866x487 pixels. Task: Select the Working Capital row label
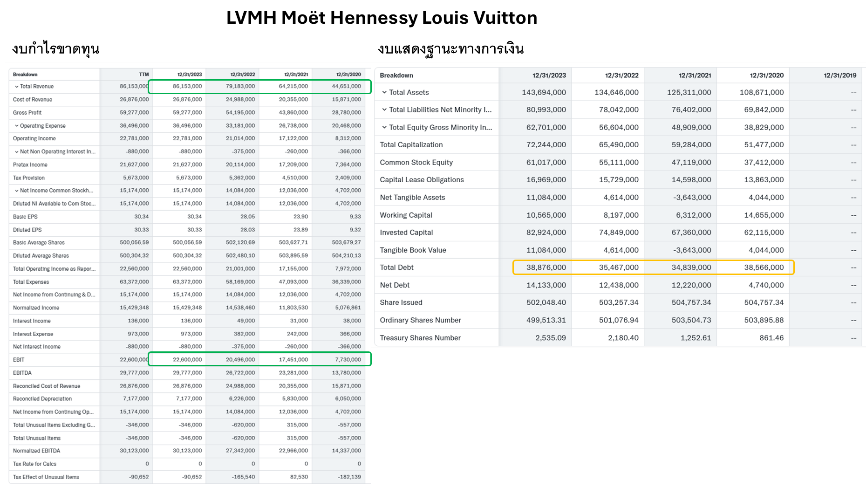(406, 215)
